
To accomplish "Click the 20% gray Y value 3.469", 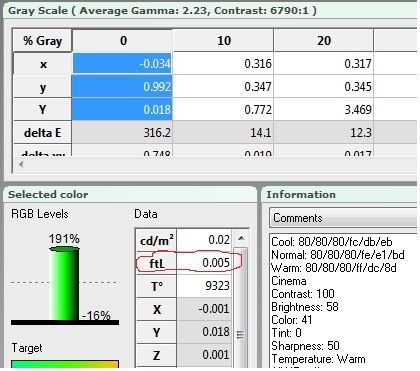I will coord(324,109).
